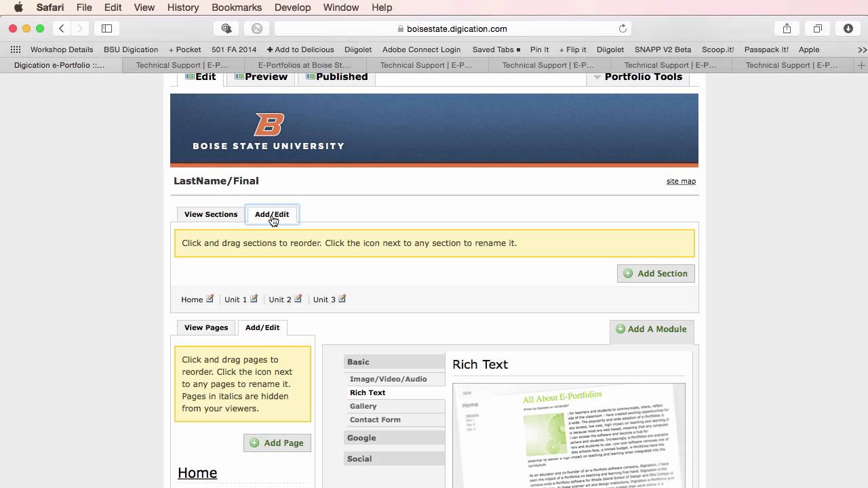Open the Help menu
The width and height of the screenshot is (868, 488).
point(382,7)
